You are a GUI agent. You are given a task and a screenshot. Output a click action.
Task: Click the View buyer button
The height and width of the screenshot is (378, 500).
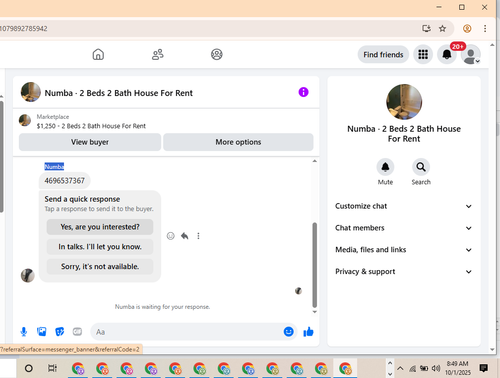pos(90,142)
